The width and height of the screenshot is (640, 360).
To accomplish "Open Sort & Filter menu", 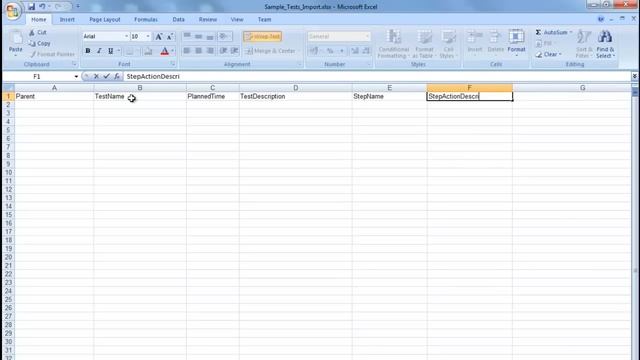I will [x=584, y=44].
